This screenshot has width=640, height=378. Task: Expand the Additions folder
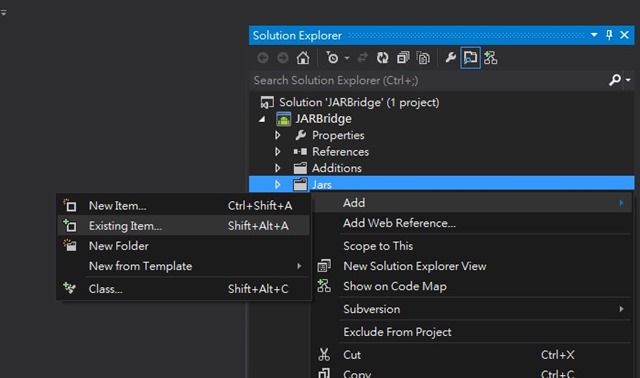pyautogui.click(x=278, y=168)
